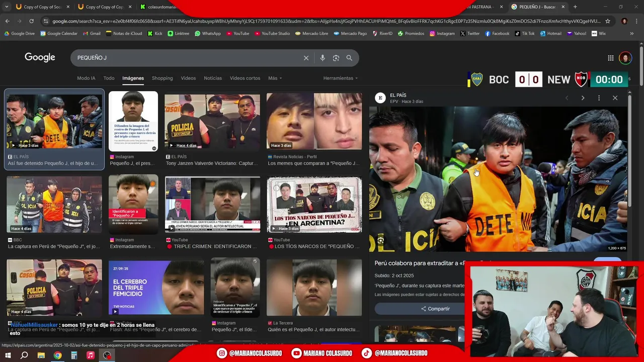Open the Google Calendar bookmark
Screen dimensions: 644x362
point(59,34)
